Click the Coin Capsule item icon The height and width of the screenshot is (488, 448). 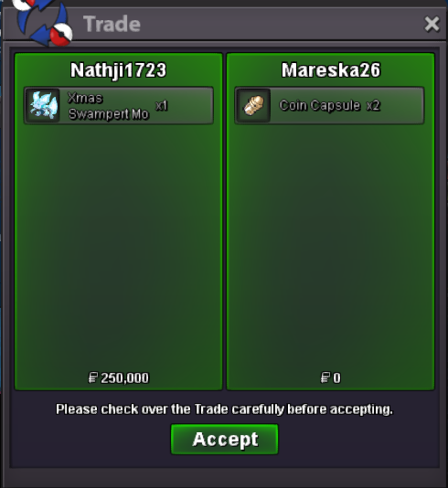pos(254,105)
